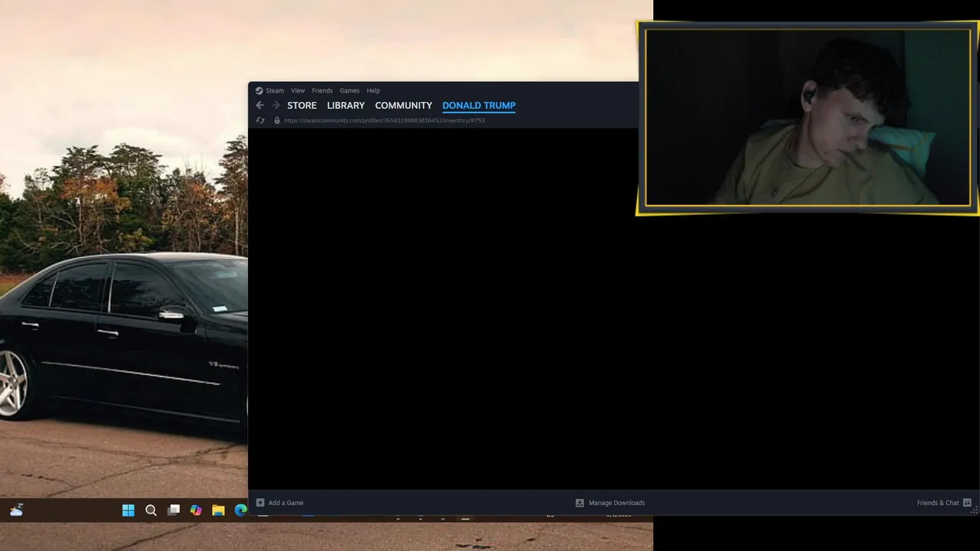Click the back navigation arrow in Steam
980x551 pixels.
260,106
